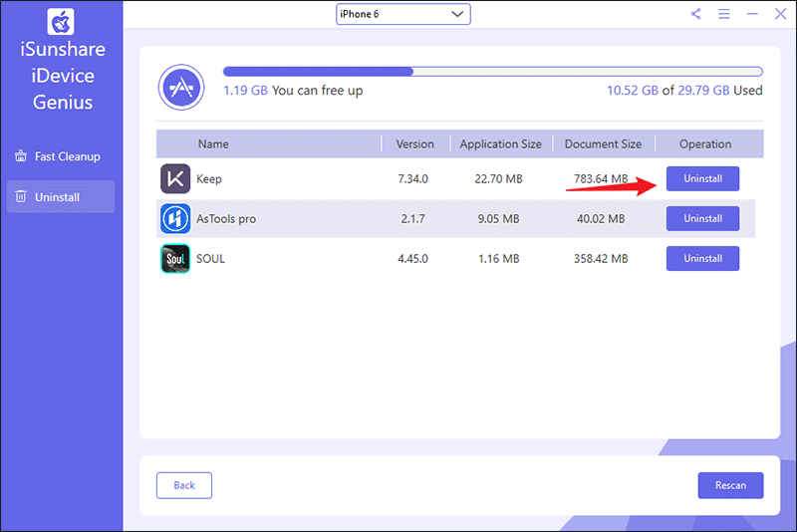The width and height of the screenshot is (797, 532).
Task: Select the SOUL app name
Action: [210, 259]
